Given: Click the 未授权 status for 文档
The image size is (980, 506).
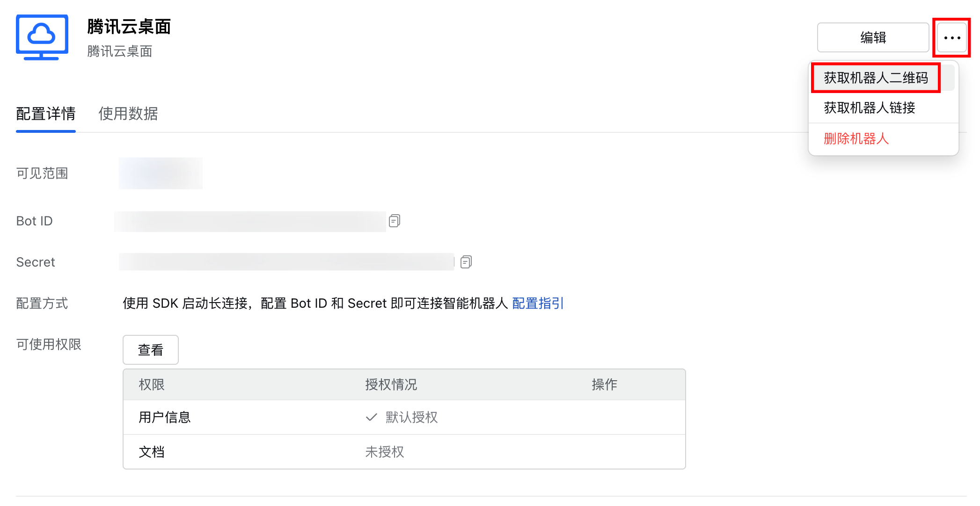Looking at the screenshot, I should click(384, 452).
